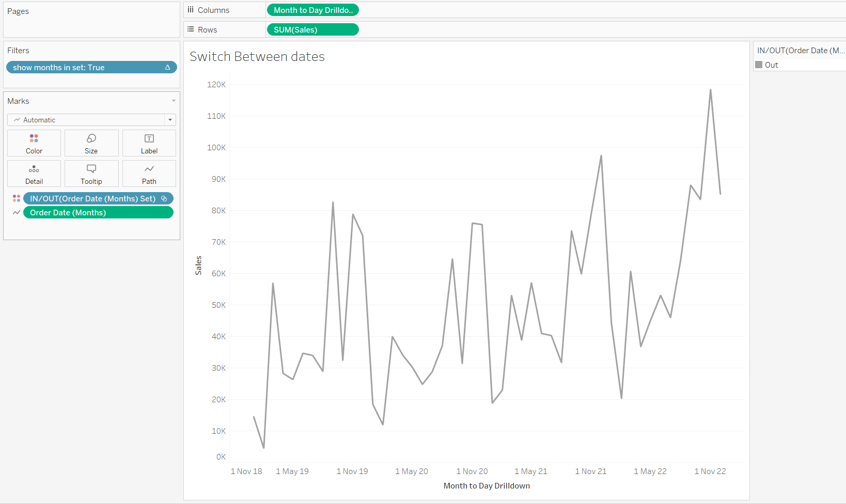Click the delta icon on filter pill
The image size is (846, 504).
pos(167,68)
